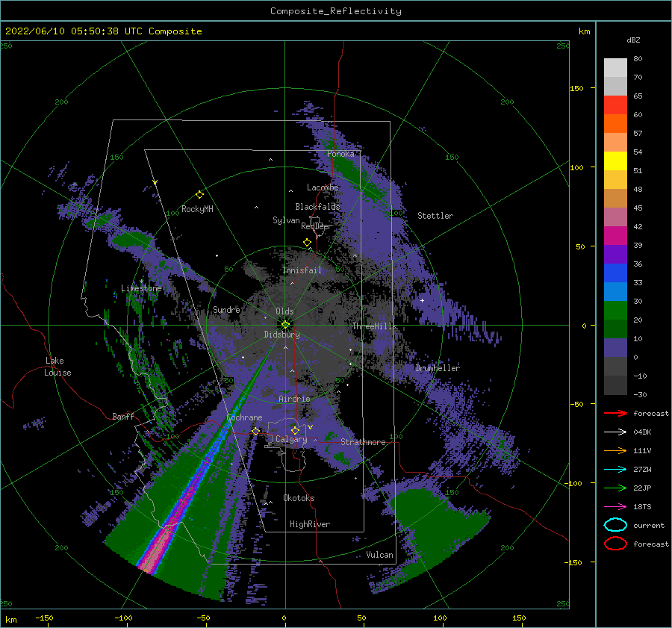This screenshot has width=672, height=628.
Task: Click the Lacombe town label
Action: [323, 187]
